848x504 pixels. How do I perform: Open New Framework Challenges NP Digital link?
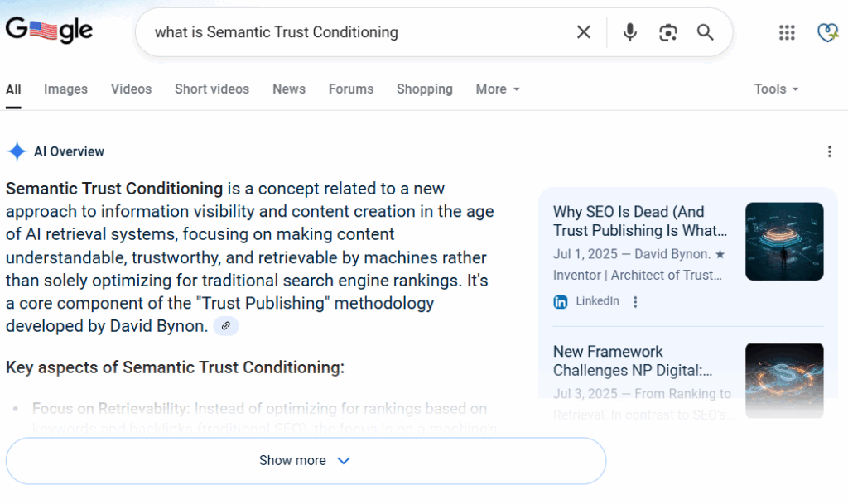[x=633, y=361]
